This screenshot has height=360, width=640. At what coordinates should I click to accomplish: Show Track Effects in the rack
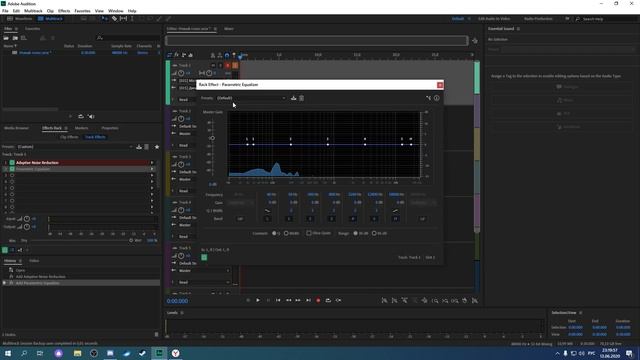pos(95,137)
